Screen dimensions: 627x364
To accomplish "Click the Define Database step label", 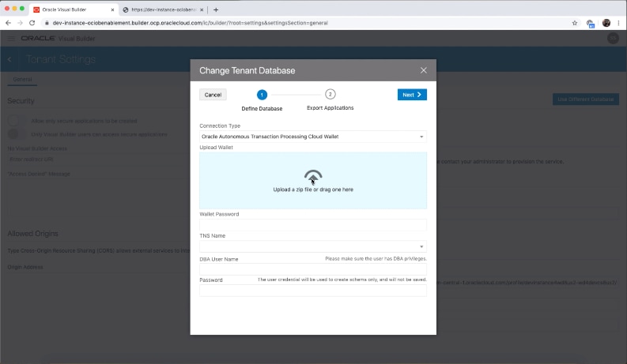I will [262, 108].
